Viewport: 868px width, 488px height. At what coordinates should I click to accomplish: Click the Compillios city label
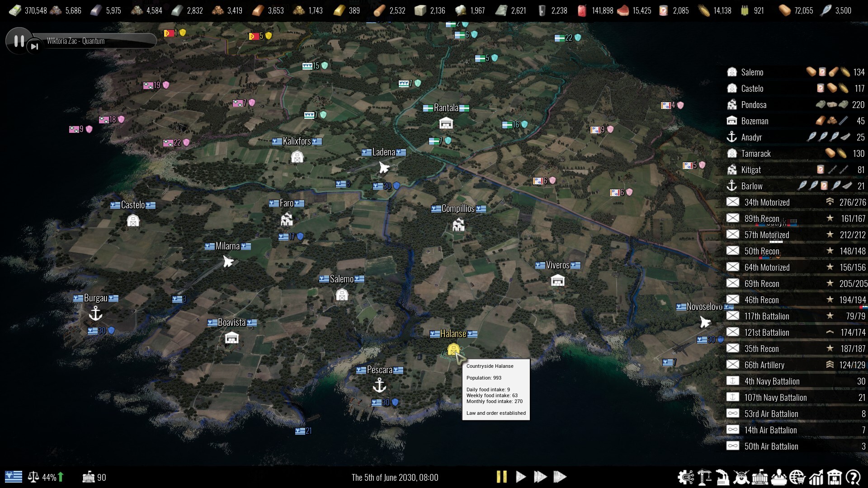tap(458, 209)
